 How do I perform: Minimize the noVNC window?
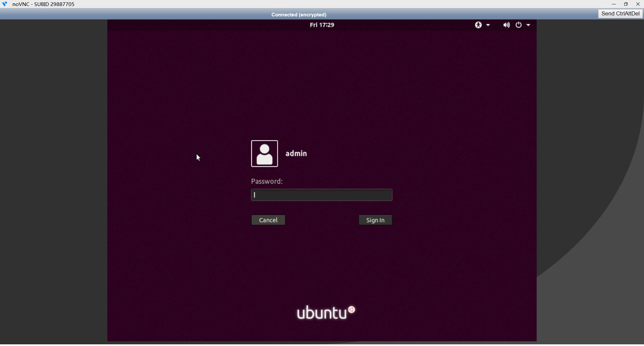[x=614, y=4]
